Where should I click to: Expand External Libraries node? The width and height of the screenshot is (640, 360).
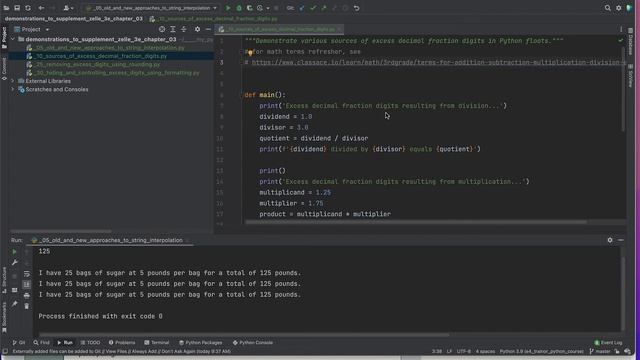[x=13, y=81]
